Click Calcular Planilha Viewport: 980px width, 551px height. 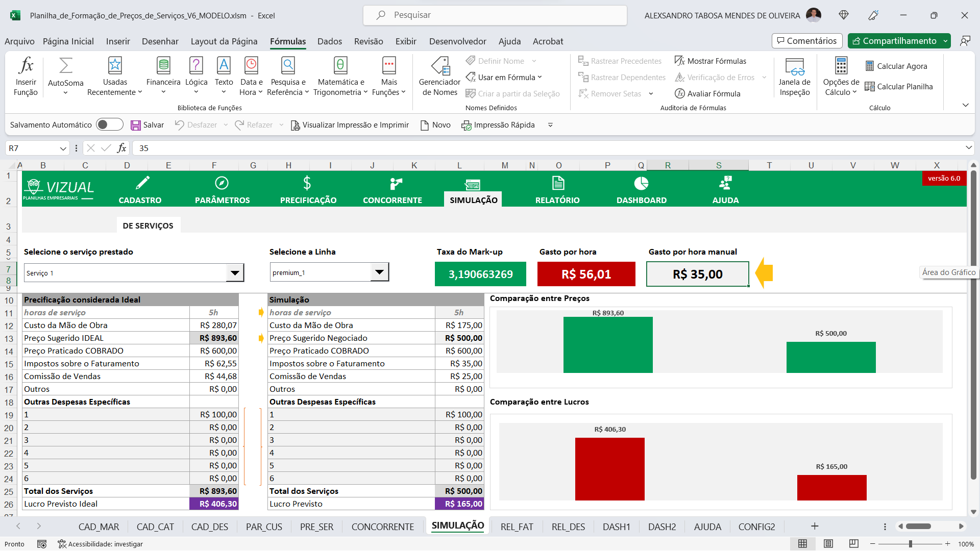[x=899, y=86]
